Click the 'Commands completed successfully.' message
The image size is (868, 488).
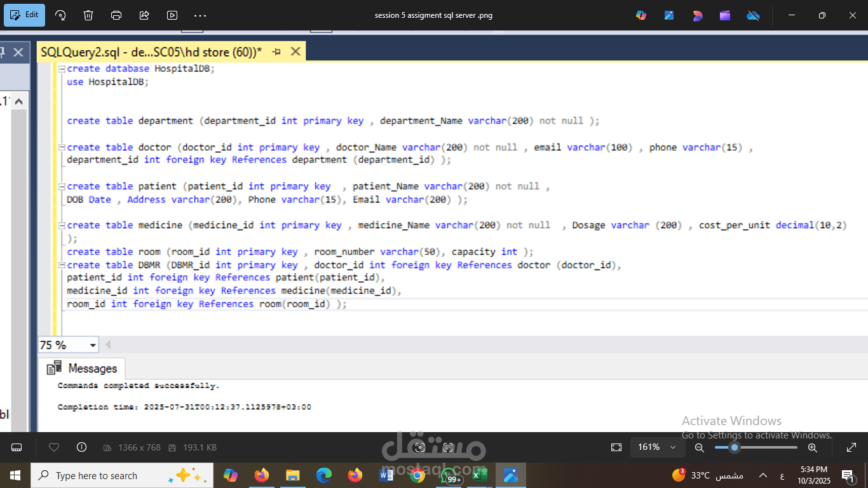point(139,386)
